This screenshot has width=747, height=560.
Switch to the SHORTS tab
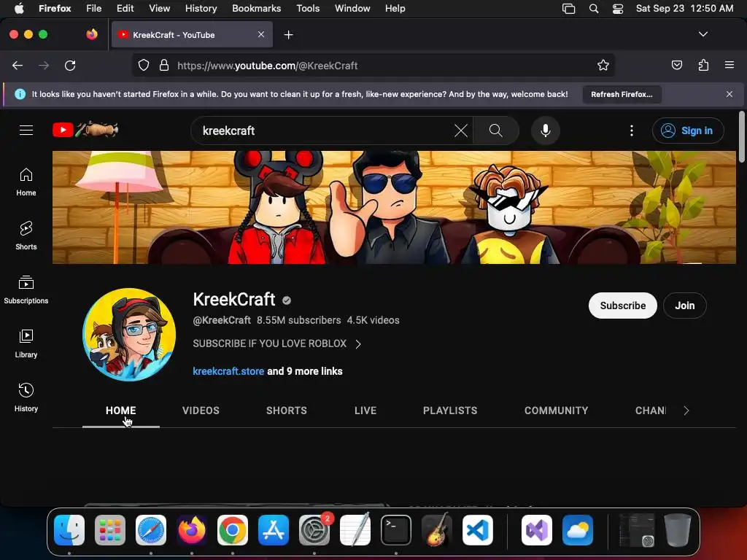(x=286, y=411)
